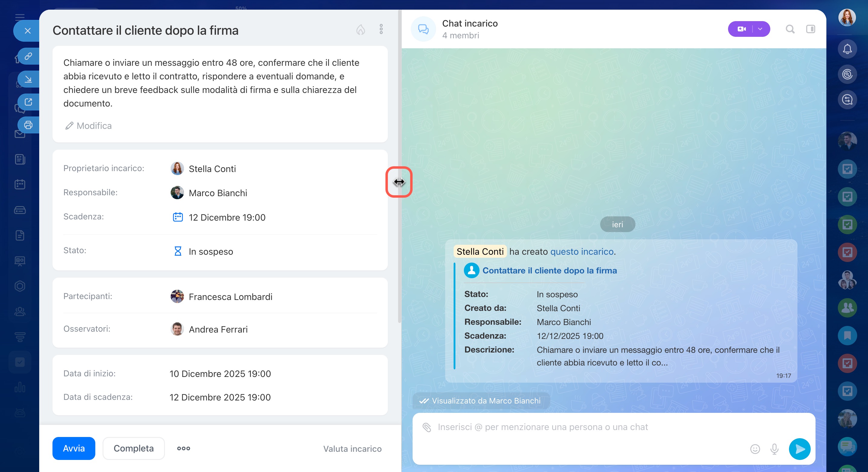This screenshot has height=472, width=868.
Task: Open the emoji picker
Action: click(x=755, y=449)
